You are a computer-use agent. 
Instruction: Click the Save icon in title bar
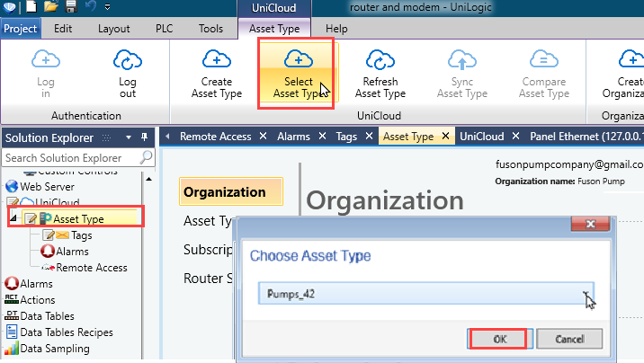(x=71, y=8)
